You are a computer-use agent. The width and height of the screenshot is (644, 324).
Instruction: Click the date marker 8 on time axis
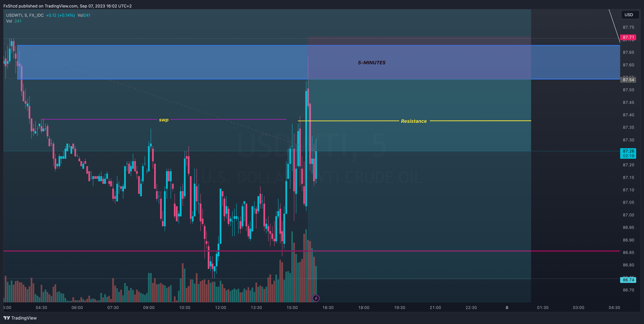click(507, 307)
